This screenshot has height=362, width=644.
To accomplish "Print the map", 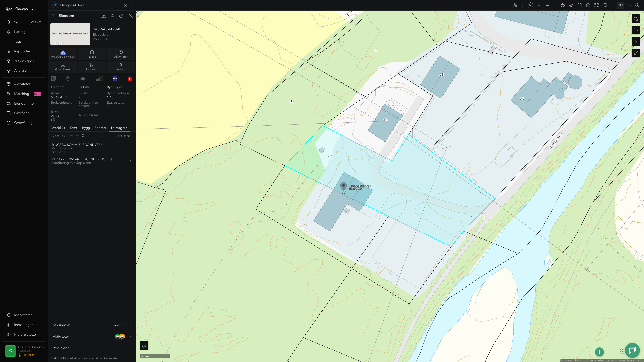I will click(562, 5).
